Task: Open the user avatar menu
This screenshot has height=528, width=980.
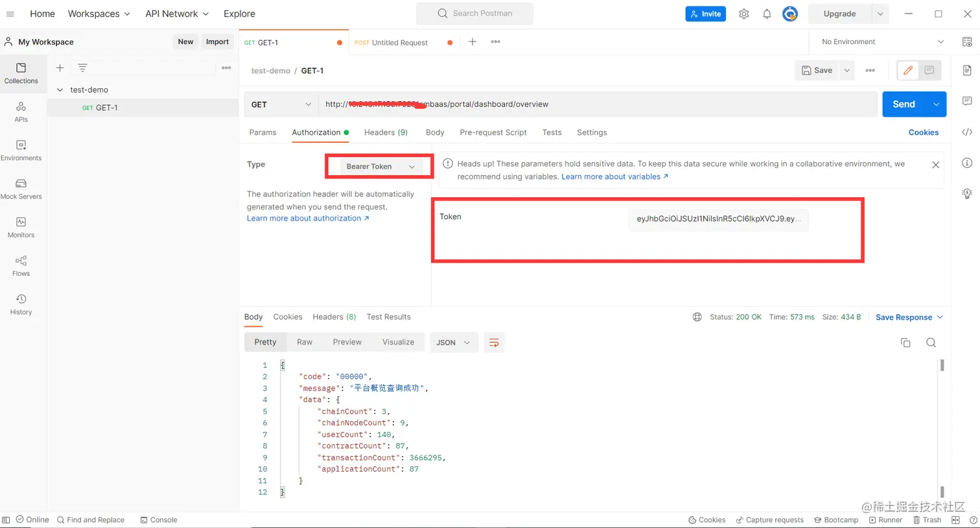Action: coord(790,14)
